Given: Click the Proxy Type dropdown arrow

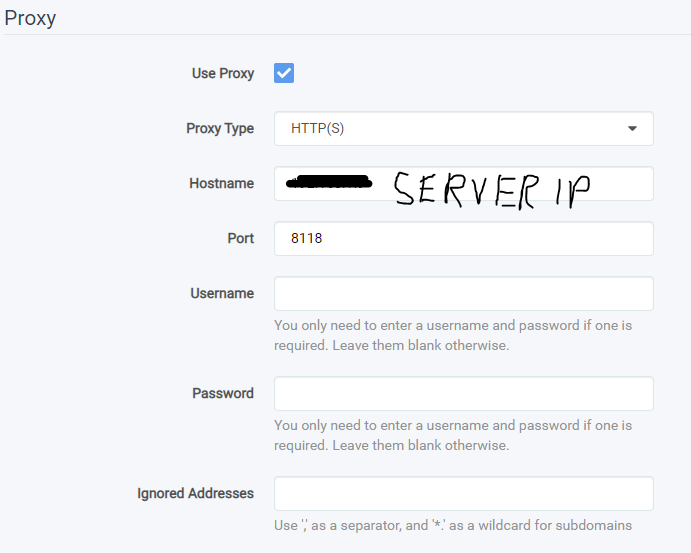Looking at the screenshot, I should 632,129.
